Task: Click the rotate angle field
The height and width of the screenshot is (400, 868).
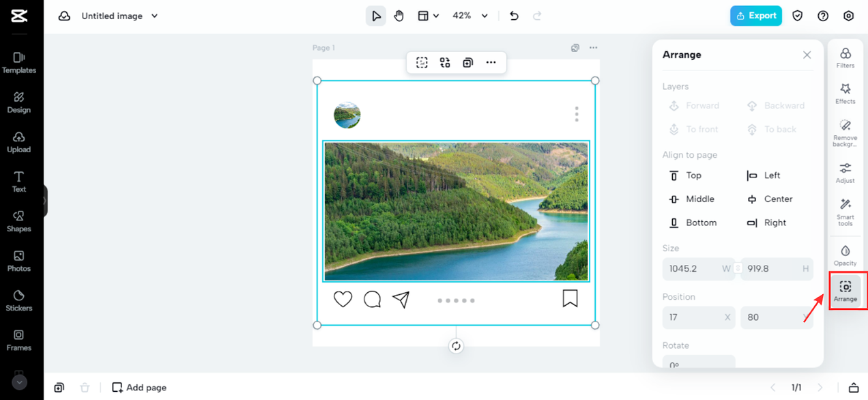Action: (699, 362)
